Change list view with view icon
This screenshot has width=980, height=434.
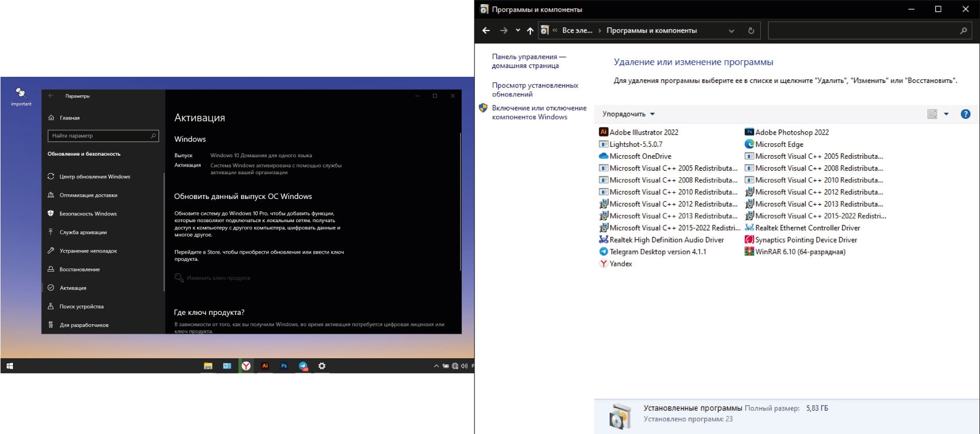pos(932,114)
